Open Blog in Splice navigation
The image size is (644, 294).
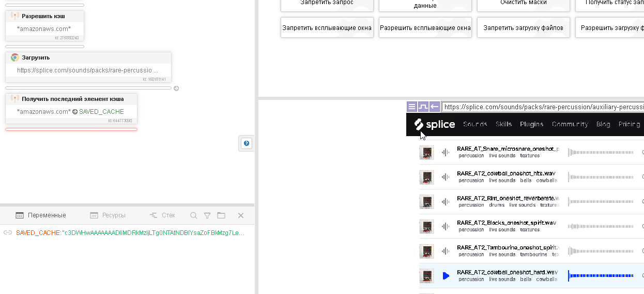pyautogui.click(x=603, y=124)
